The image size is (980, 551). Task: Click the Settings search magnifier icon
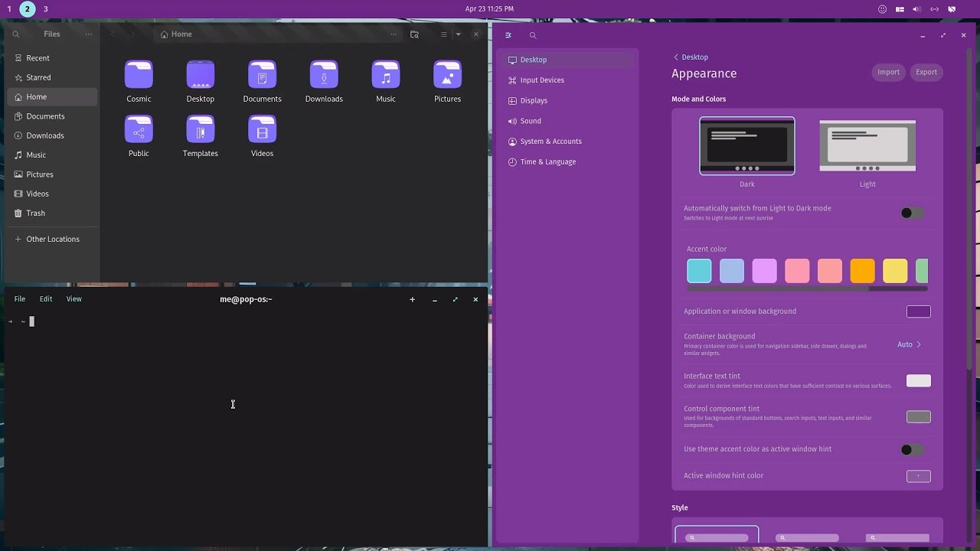point(533,35)
